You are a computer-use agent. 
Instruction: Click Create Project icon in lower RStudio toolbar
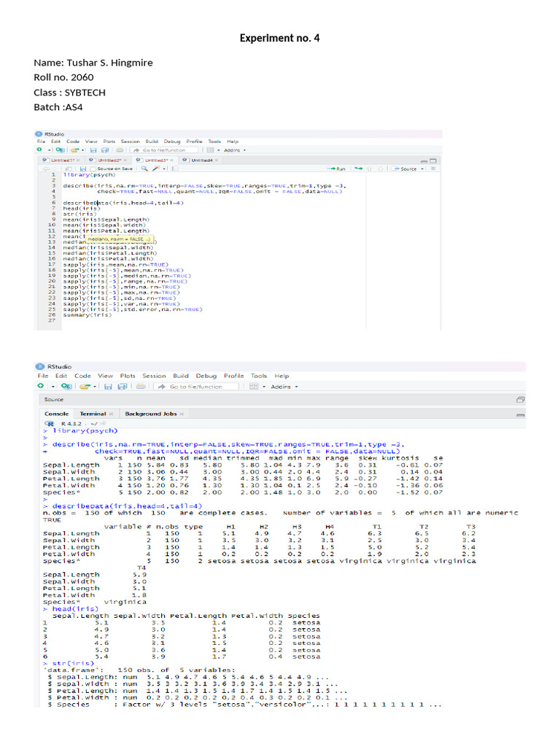coord(66,387)
